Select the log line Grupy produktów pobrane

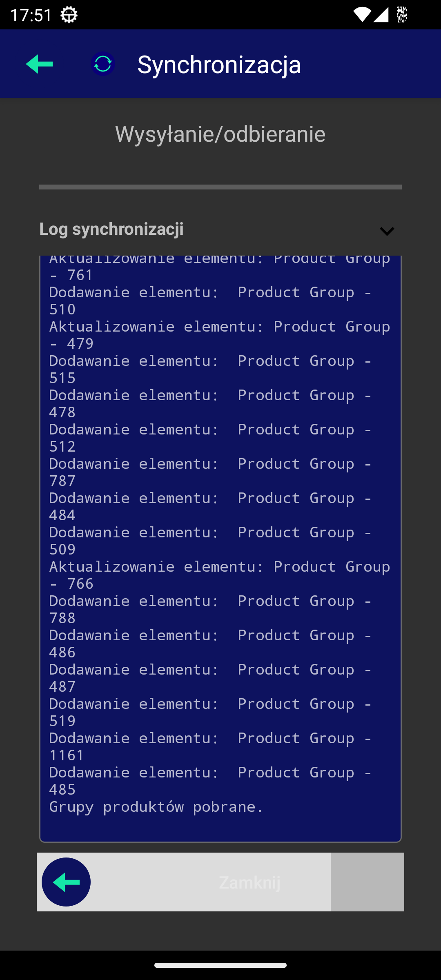tap(156, 807)
